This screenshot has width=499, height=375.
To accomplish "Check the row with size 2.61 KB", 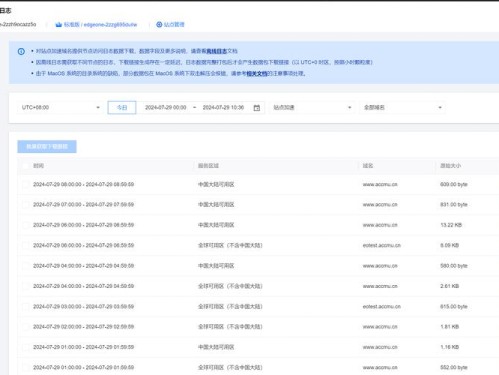I will [x=25, y=286].
